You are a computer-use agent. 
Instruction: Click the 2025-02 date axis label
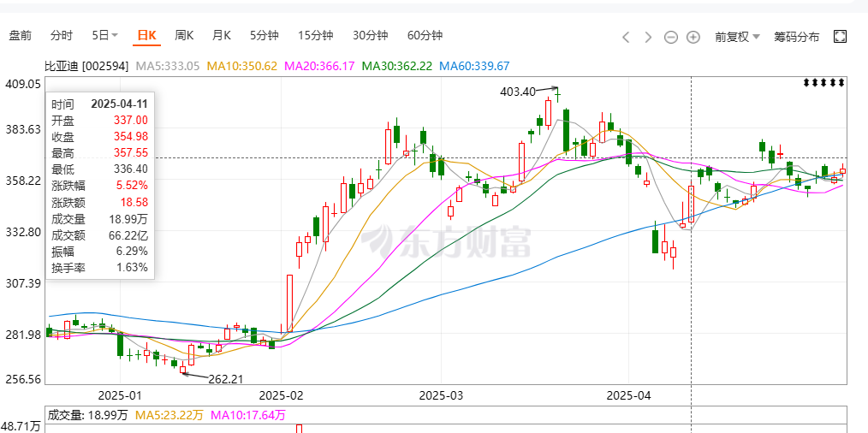[282, 396]
